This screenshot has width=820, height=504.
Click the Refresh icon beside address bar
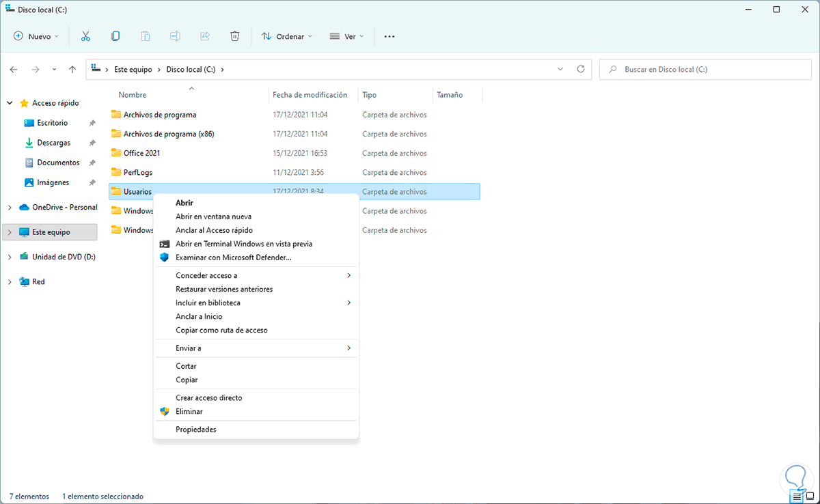coord(581,69)
